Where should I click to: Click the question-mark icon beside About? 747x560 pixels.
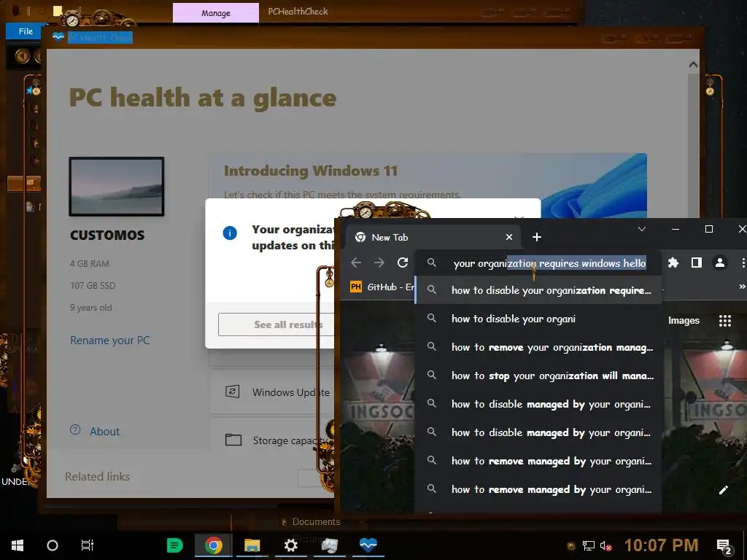click(75, 429)
